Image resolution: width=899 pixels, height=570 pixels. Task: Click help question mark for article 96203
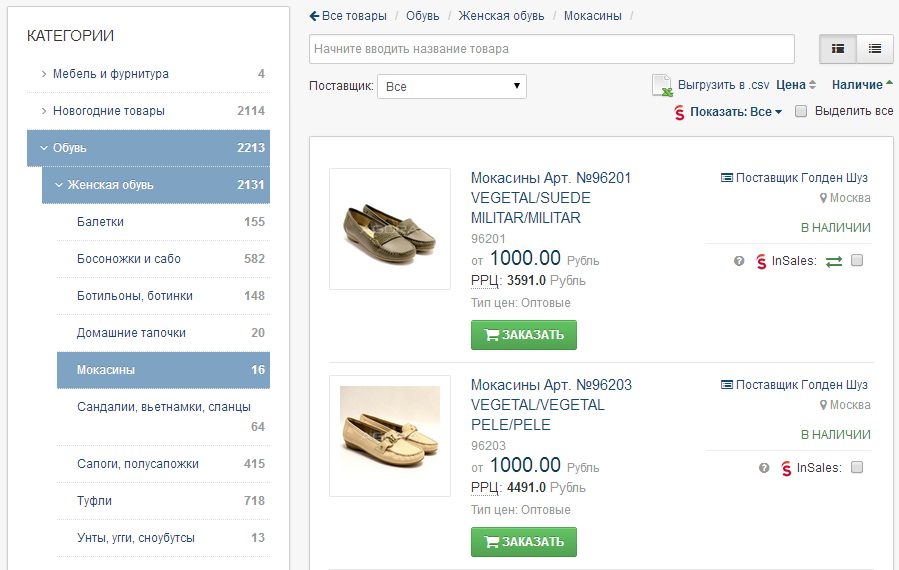pyautogui.click(x=764, y=468)
